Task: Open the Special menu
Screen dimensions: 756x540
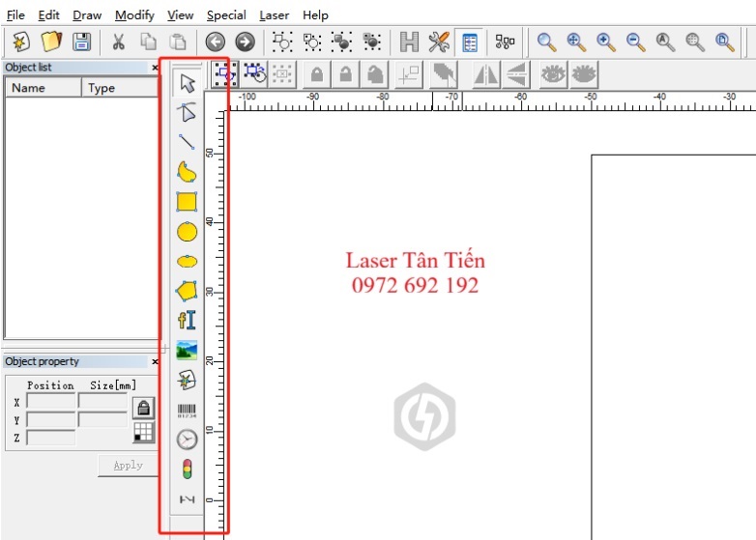Action: click(226, 15)
